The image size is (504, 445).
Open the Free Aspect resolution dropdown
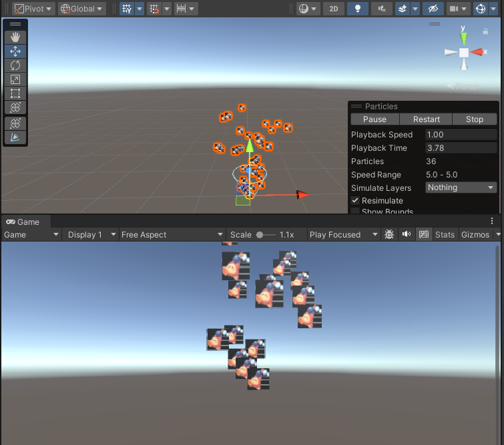172,235
